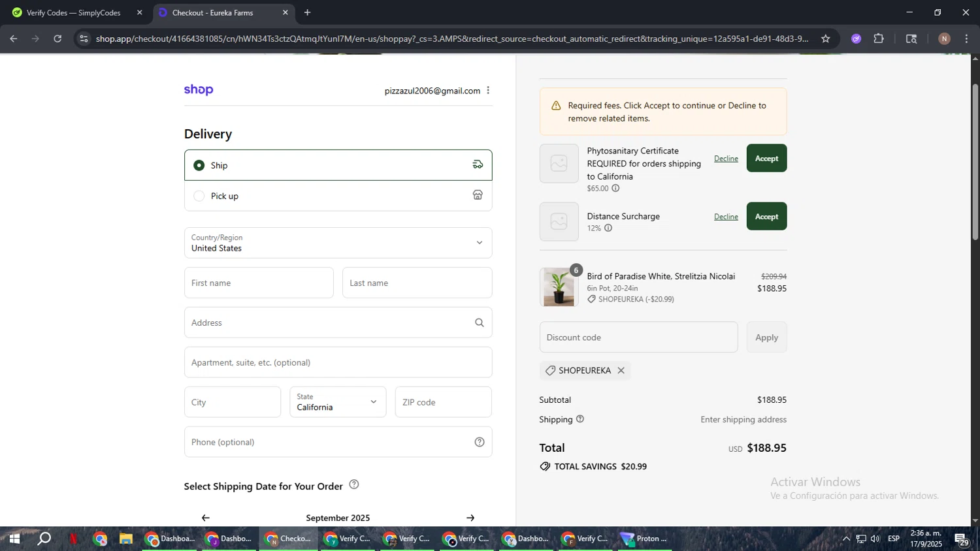Open the Windows Start menu
Image resolution: width=980 pixels, height=551 pixels.
(x=14, y=539)
